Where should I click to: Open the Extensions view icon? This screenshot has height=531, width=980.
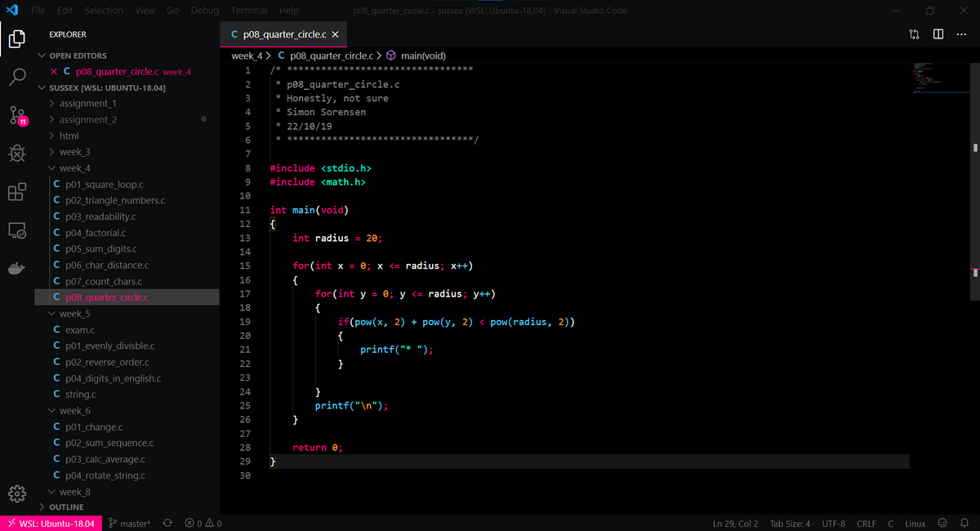click(17, 192)
